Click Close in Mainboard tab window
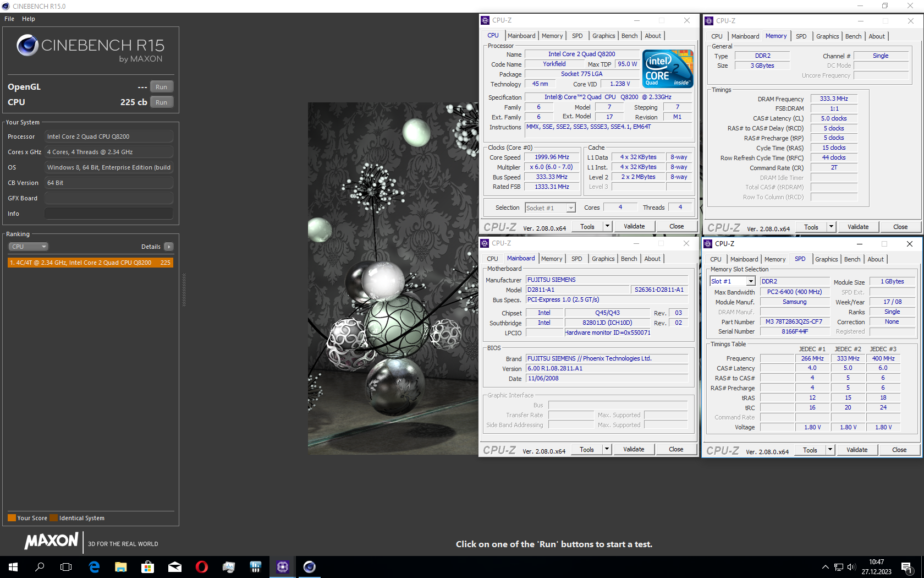 pos(676,449)
